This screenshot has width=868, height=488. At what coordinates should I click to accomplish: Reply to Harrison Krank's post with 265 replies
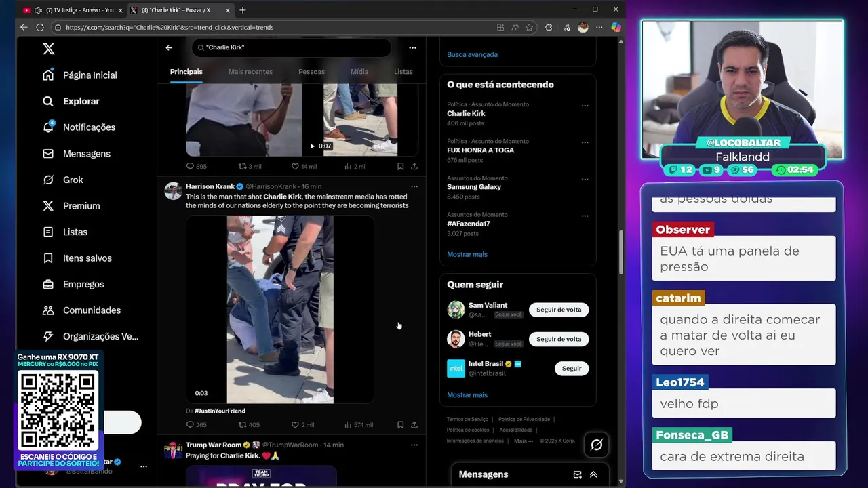click(x=196, y=425)
